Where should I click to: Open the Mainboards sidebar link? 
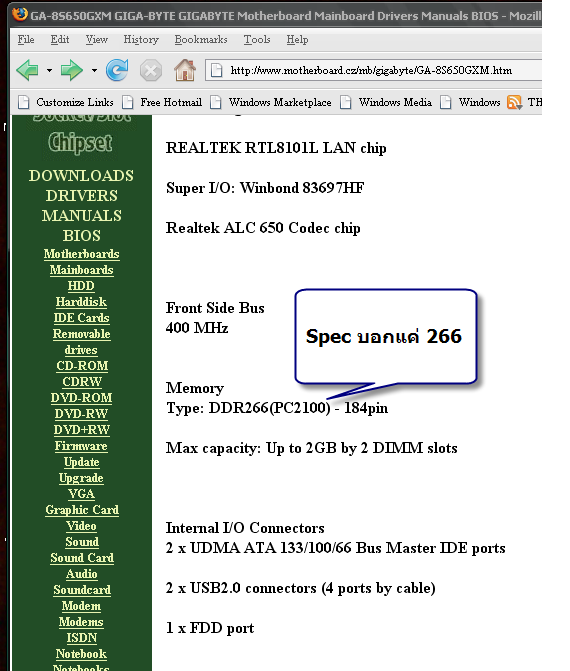[81, 270]
